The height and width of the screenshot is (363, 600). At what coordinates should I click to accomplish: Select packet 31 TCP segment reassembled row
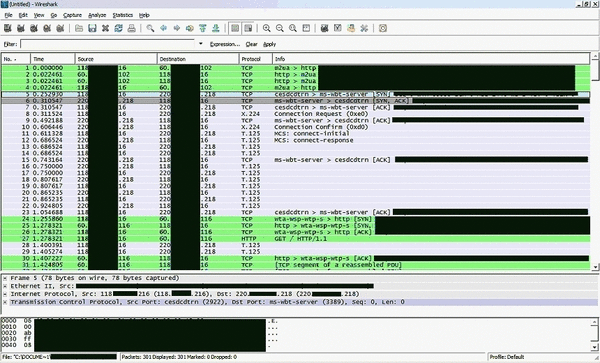pos(295,265)
